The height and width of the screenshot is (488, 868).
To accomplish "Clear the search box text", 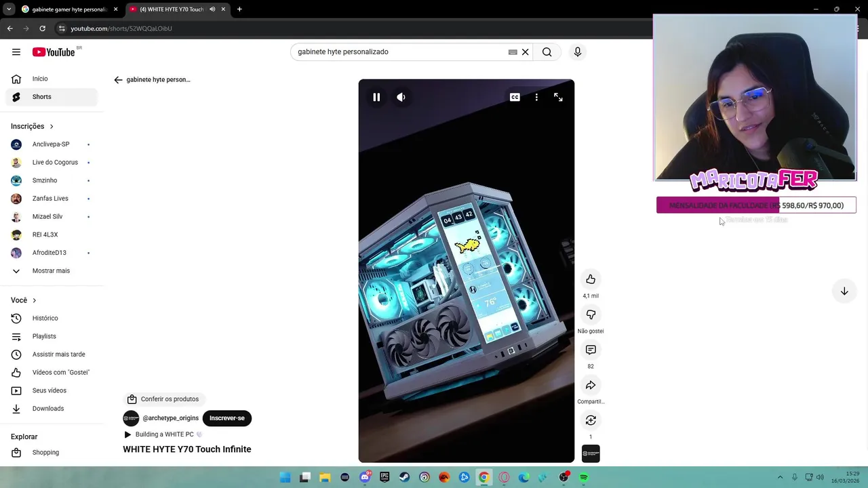I will pyautogui.click(x=525, y=52).
